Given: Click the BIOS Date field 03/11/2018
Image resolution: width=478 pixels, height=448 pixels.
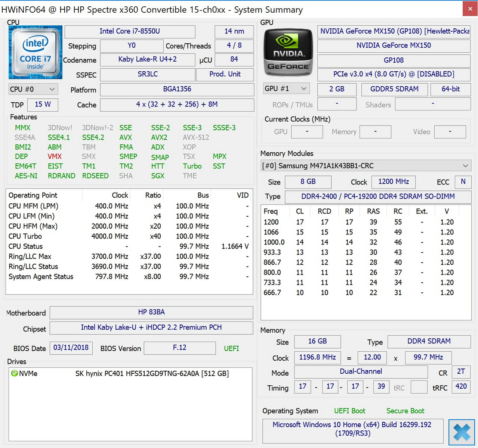Looking at the screenshot, I should click(71, 348).
